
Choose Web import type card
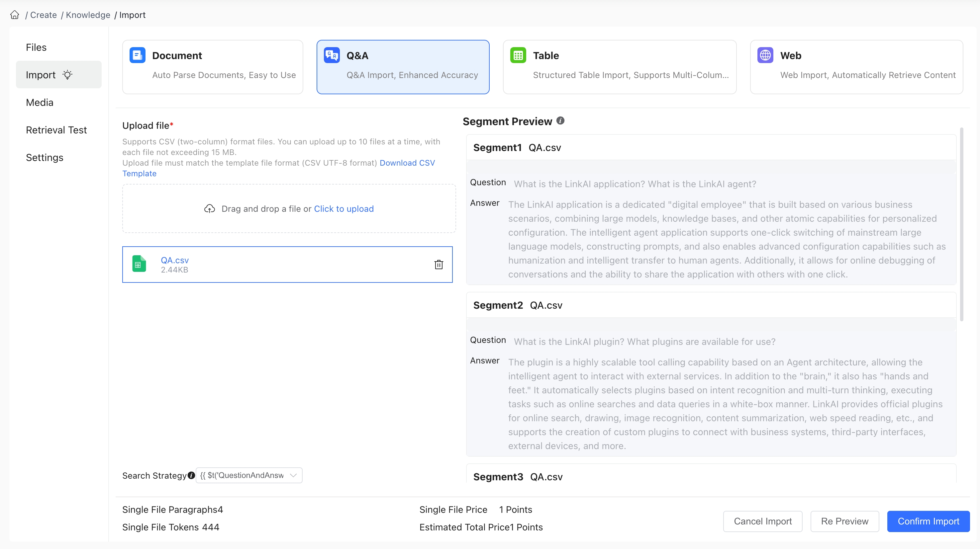(x=856, y=67)
